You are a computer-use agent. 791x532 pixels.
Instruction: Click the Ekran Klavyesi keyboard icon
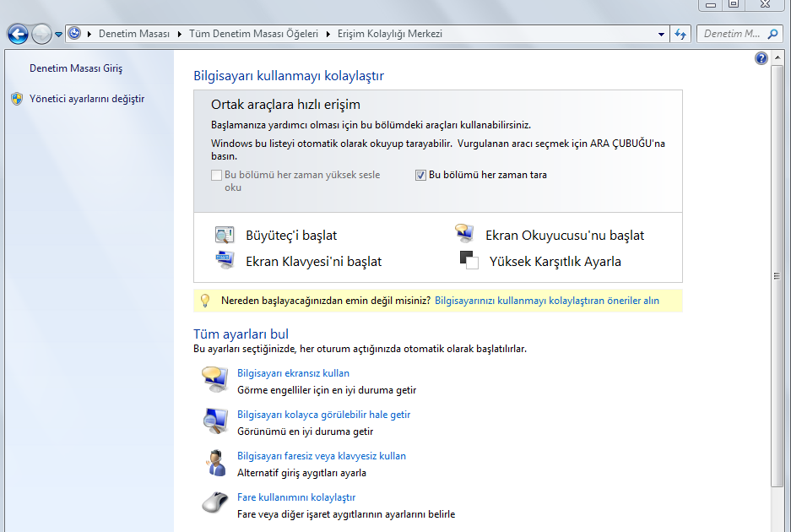225,260
